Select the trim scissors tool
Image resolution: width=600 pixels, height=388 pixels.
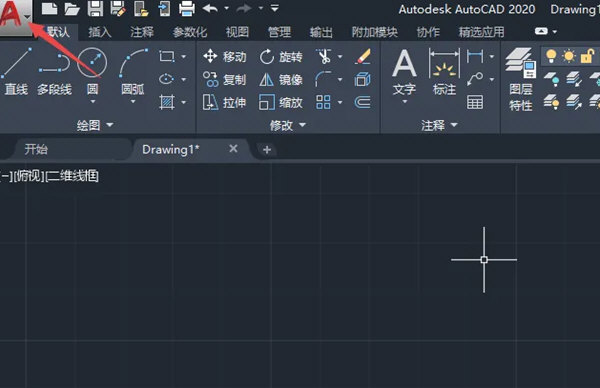point(324,57)
